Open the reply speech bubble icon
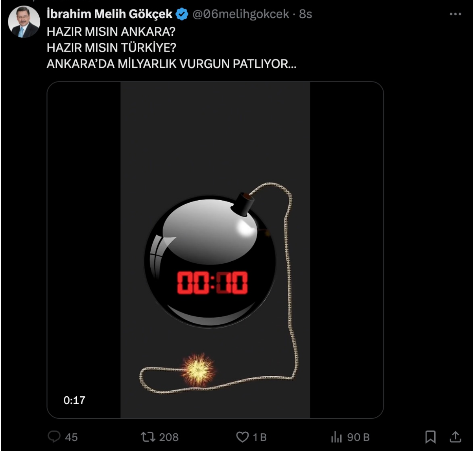The image size is (476, 451). 54,436
